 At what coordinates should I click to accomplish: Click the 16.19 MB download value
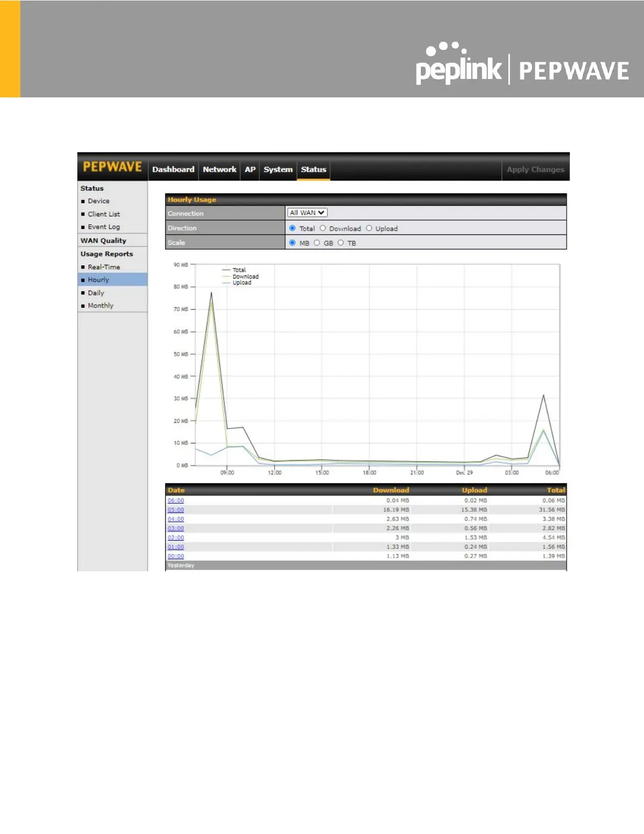[396, 510]
